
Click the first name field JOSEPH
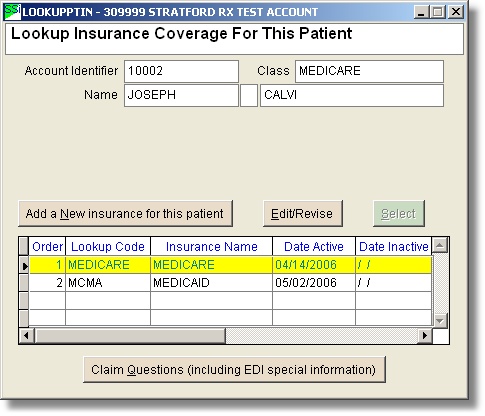click(181, 95)
